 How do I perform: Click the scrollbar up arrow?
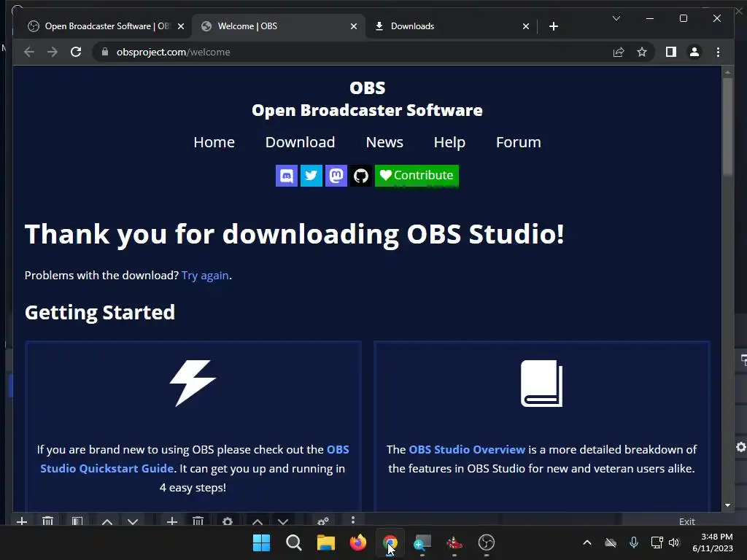pos(727,72)
